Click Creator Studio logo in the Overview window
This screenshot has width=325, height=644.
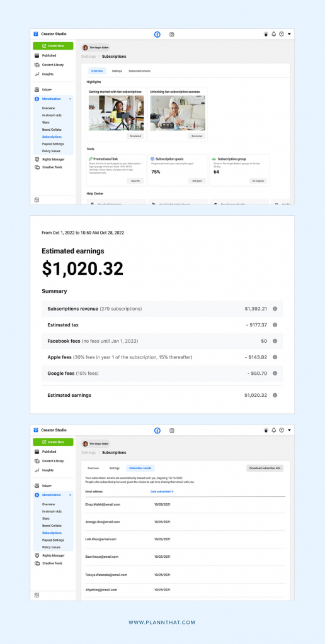click(x=36, y=34)
